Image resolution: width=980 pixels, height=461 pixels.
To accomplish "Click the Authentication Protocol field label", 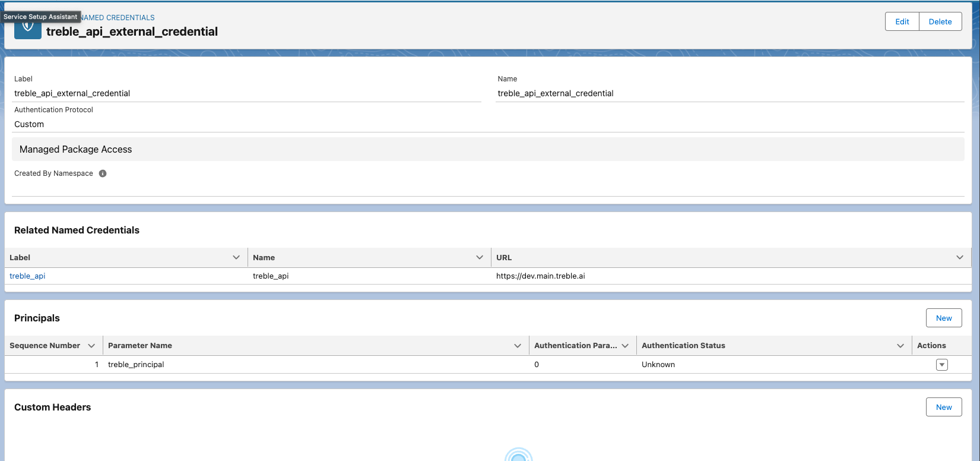I will point(53,110).
